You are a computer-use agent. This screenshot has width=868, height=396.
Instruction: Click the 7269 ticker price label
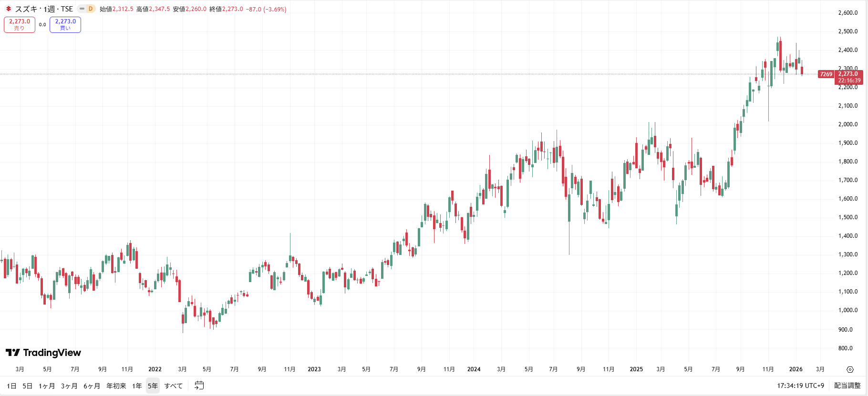tap(826, 74)
